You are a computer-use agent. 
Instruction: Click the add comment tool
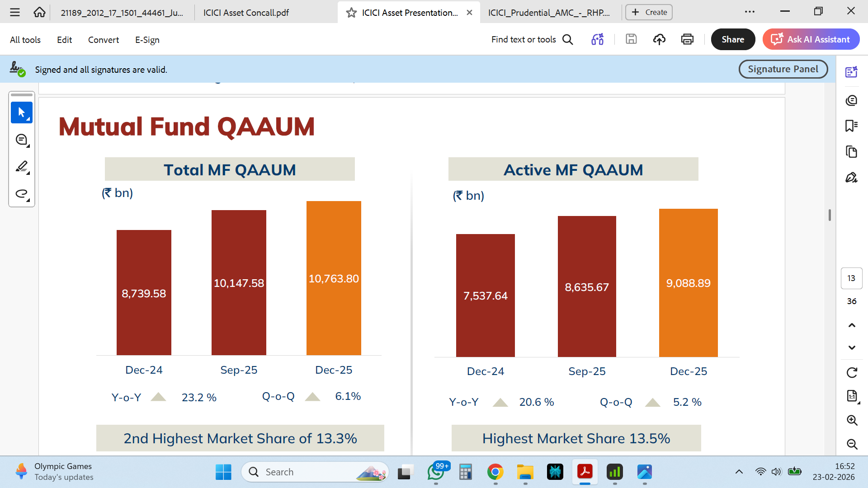point(21,140)
